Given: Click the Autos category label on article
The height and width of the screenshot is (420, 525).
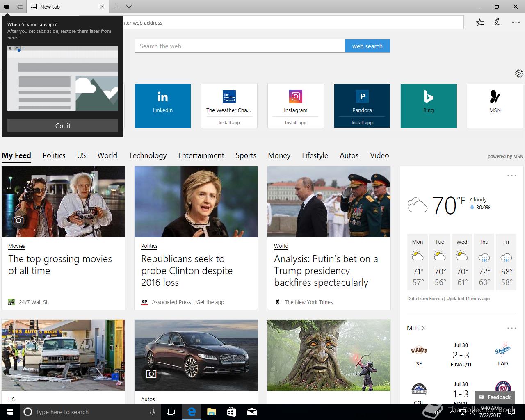Looking at the screenshot, I should pos(148,399).
